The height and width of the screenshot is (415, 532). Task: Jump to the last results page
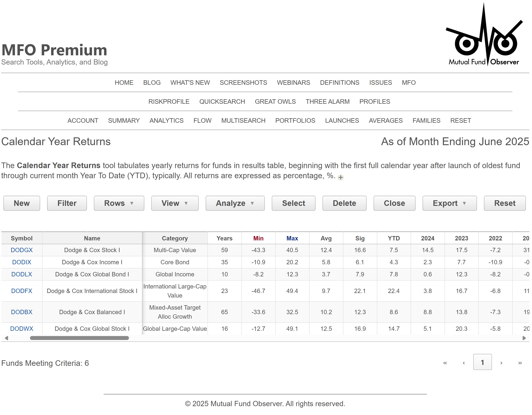(x=520, y=363)
